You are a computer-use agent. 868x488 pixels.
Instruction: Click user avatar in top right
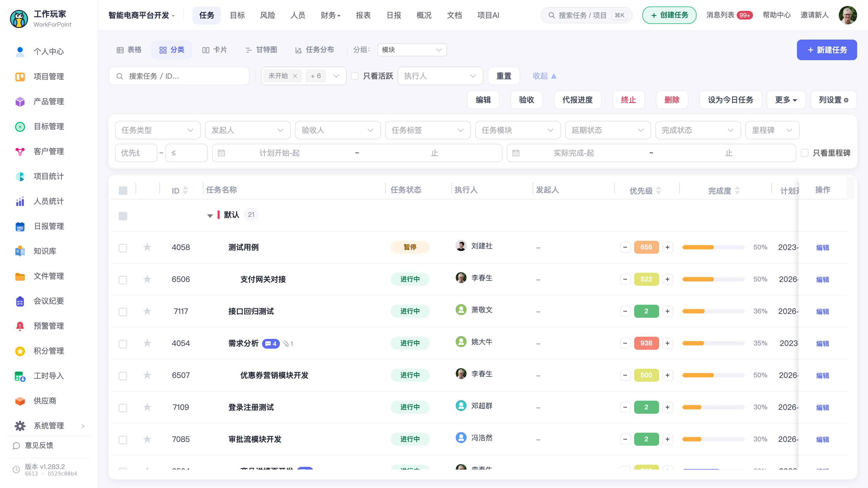[847, 15]
